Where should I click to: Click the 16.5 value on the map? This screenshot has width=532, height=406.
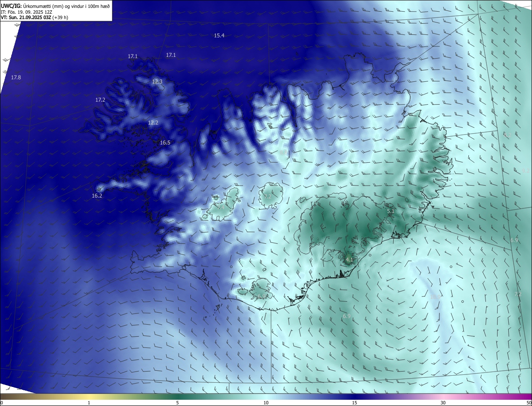pos(165,143)
